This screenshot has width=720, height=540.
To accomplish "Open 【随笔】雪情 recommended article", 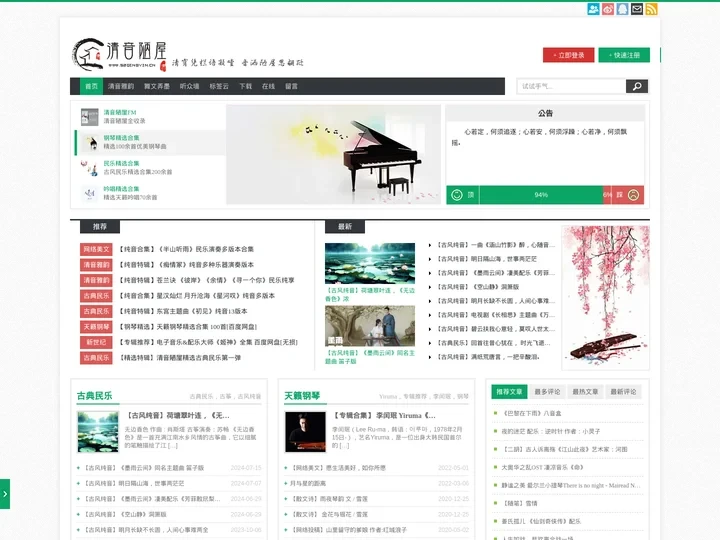I will point(519,503).
